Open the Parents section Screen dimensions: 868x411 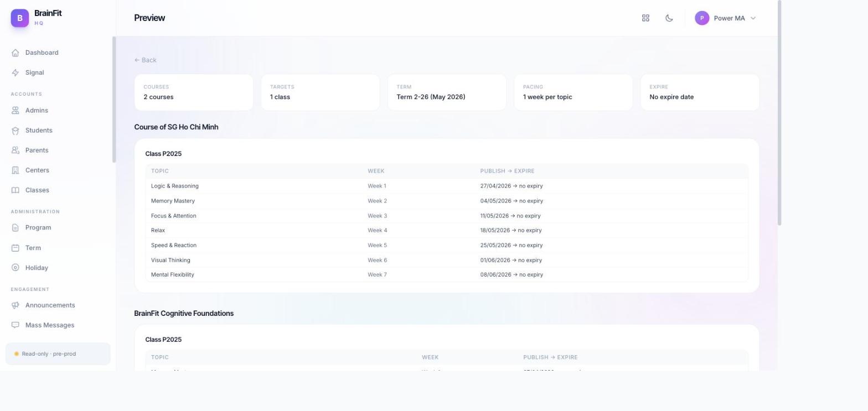58,150
